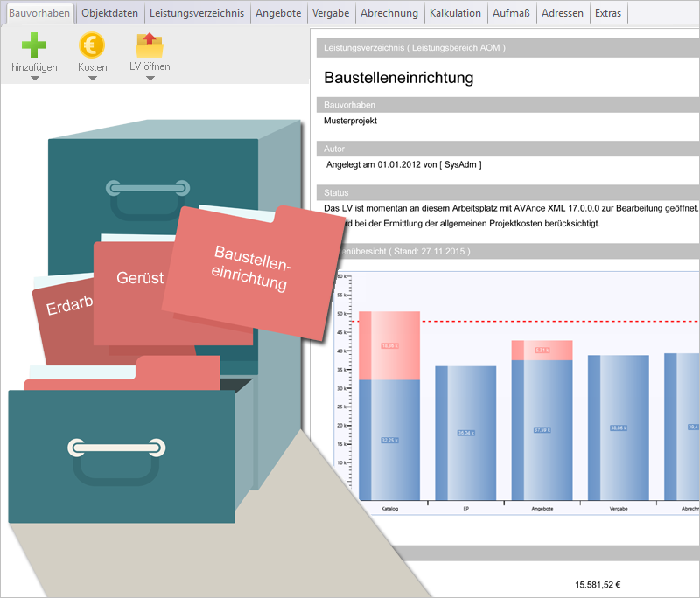
Task: Select the Aufmaß tab
Action: click(x=512, y=13)
